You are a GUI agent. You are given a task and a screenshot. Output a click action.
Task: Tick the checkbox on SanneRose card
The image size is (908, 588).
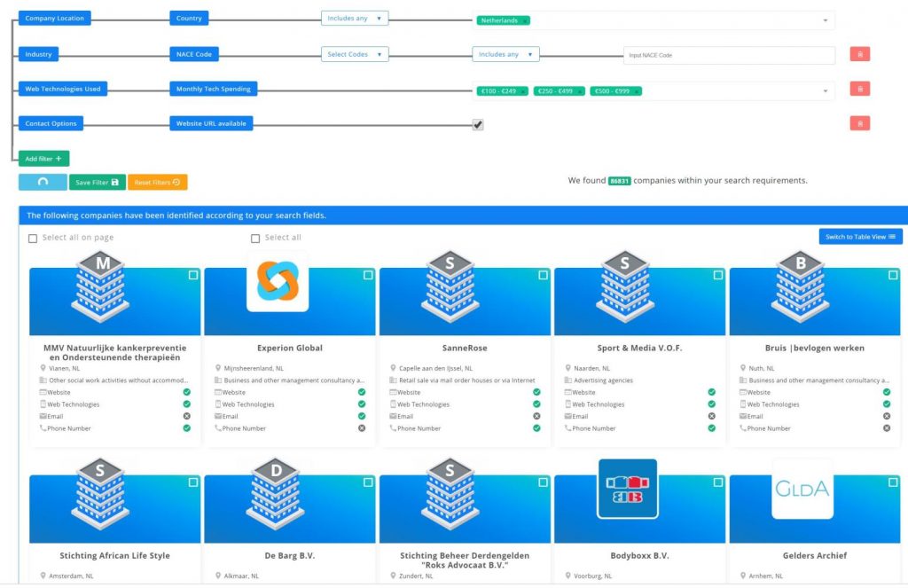point(542,276)
